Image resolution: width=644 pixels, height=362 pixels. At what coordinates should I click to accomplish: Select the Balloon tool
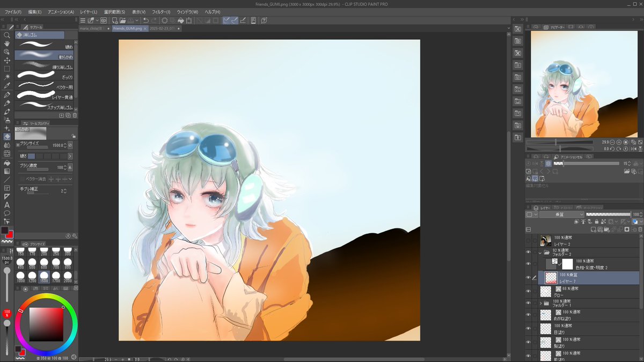pyautogui.click(x=7, y=213)
